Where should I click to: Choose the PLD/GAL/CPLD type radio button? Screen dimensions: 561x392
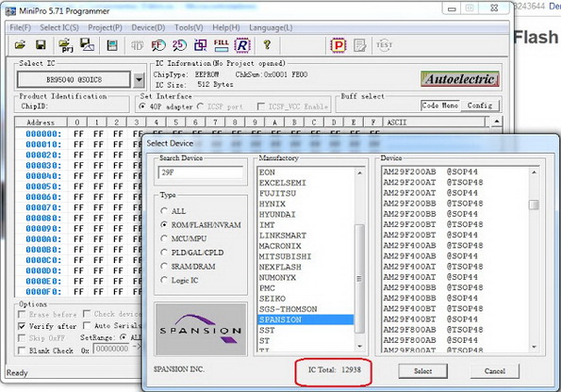pos(164,253)
